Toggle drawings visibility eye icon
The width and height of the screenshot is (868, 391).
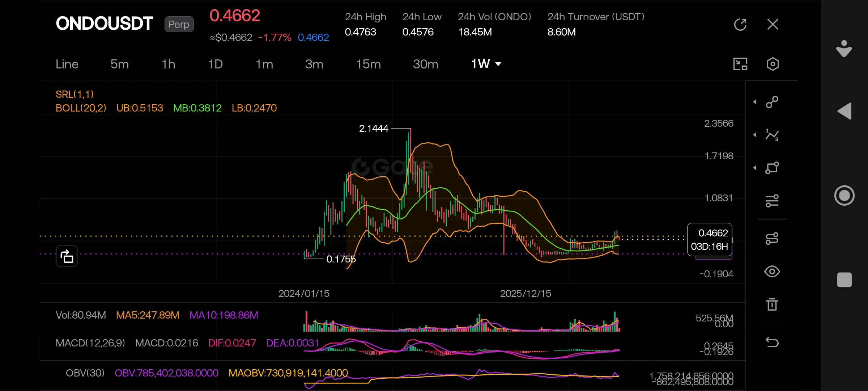[772, 272]
